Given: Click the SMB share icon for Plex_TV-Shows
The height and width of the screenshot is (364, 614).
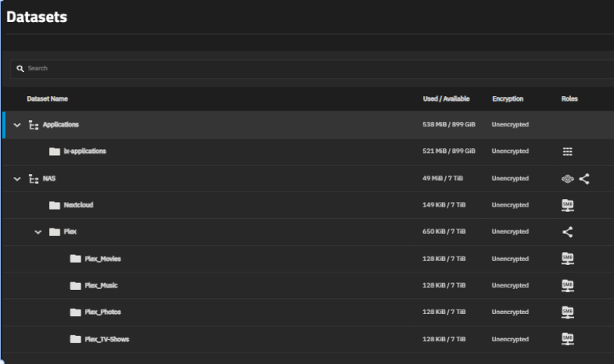Looking at the screenshot, I should (x=567, y=338).
